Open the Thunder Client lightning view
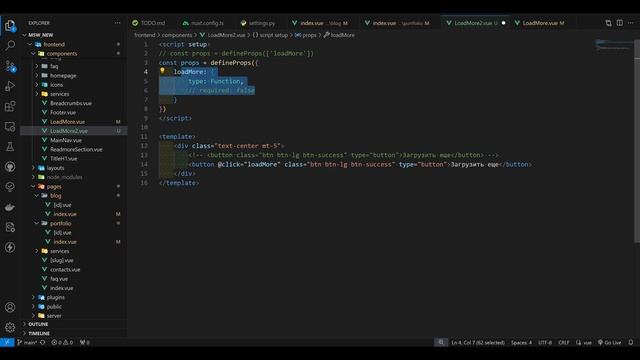 10,247
